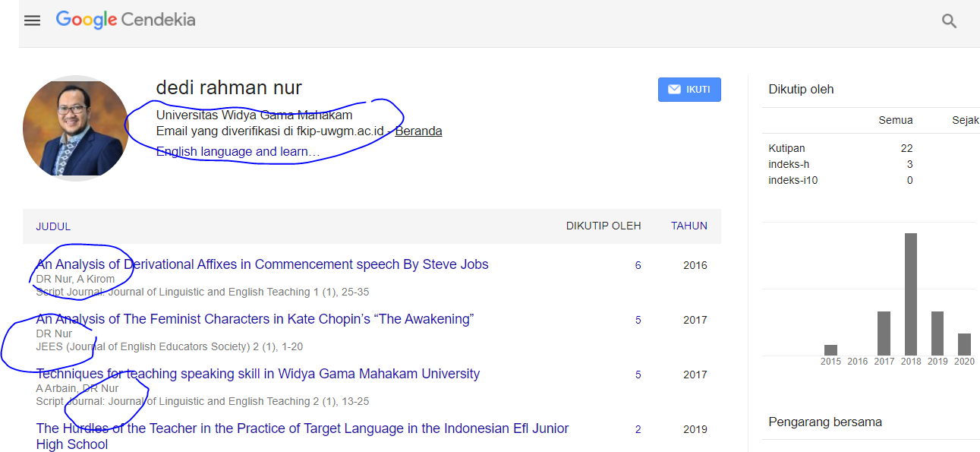Click the 2017 bar in citation chart

point(884,333)
